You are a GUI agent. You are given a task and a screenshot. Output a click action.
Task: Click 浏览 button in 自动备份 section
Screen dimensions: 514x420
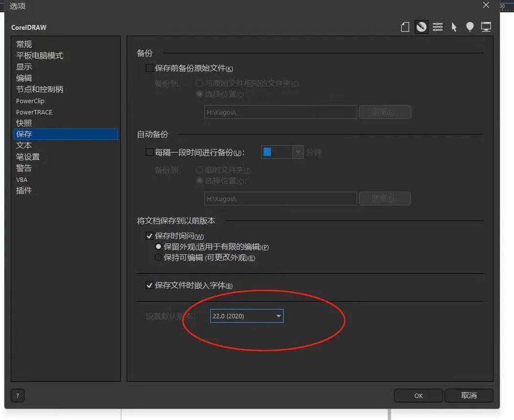[x=385, y=198]
